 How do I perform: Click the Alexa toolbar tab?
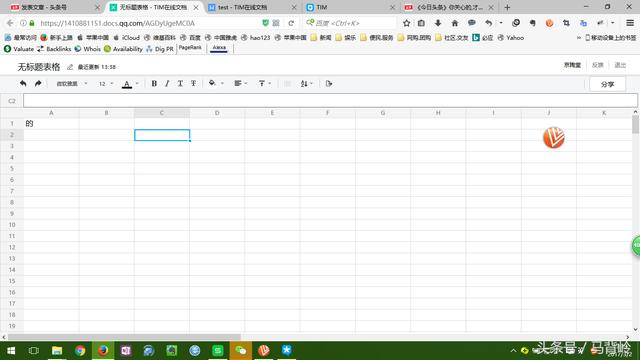(219, 48)
